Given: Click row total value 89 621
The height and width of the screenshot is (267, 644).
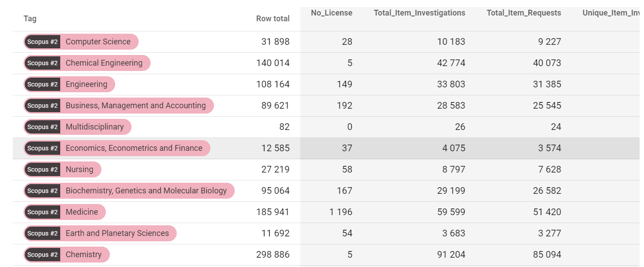Looking at the screenshot, I should coord(275,106).
